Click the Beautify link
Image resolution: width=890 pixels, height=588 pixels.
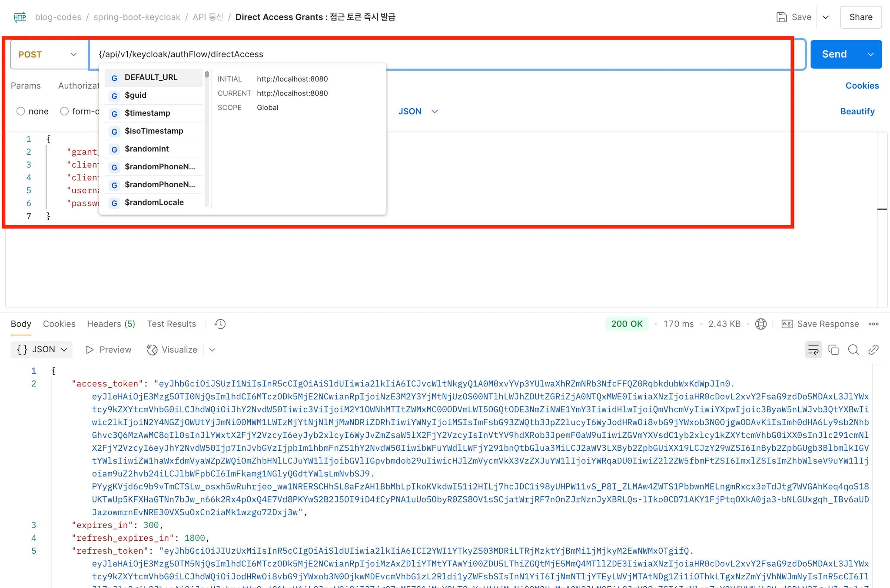click(x=857, y=111)
